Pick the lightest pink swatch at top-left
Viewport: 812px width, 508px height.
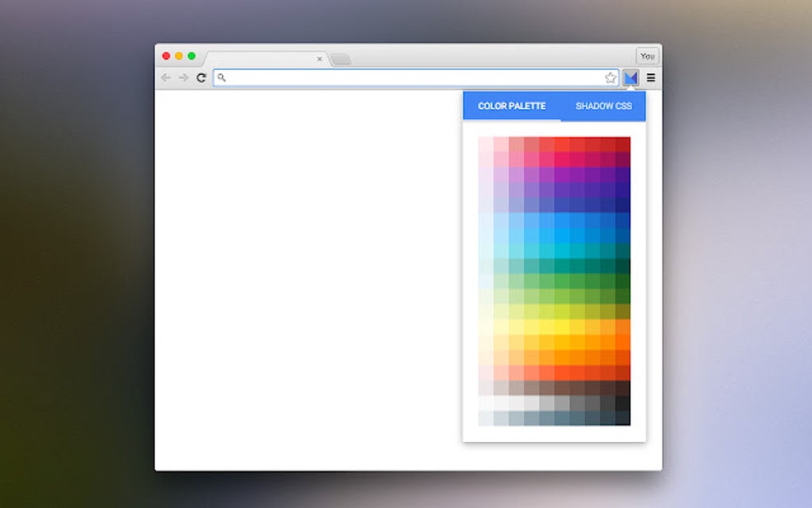pos(486,144)
